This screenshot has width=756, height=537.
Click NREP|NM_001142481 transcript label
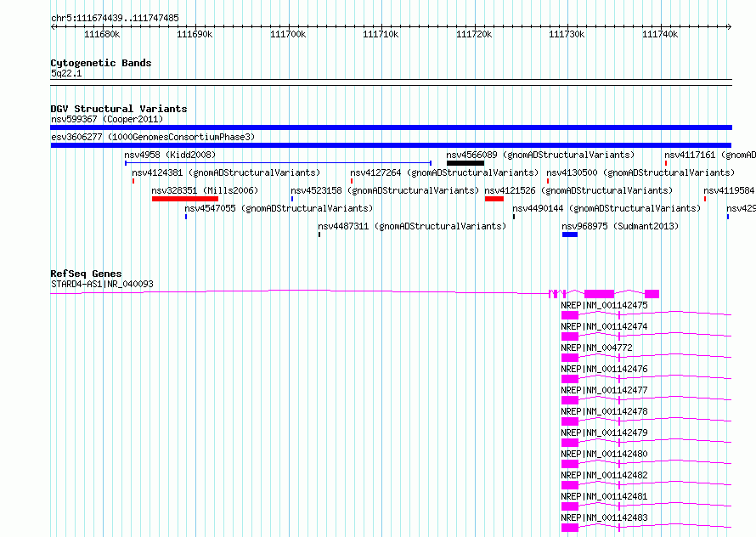point(604,496)
